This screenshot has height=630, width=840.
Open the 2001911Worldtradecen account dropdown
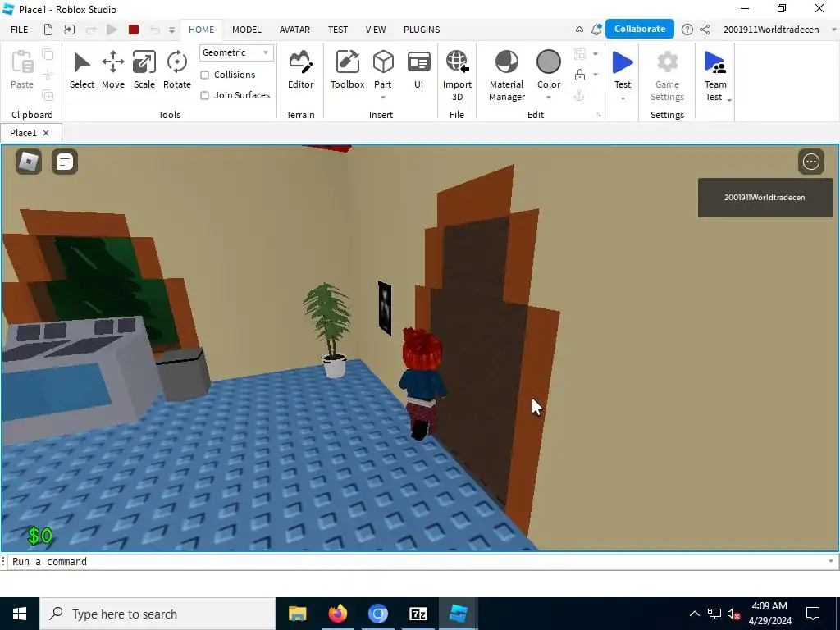pos(833,30)
